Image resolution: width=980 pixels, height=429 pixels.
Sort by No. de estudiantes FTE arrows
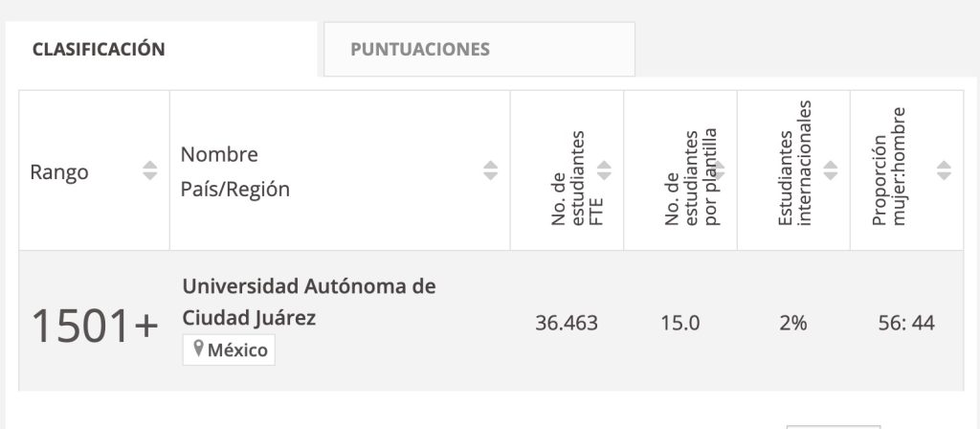coord(604,170)
